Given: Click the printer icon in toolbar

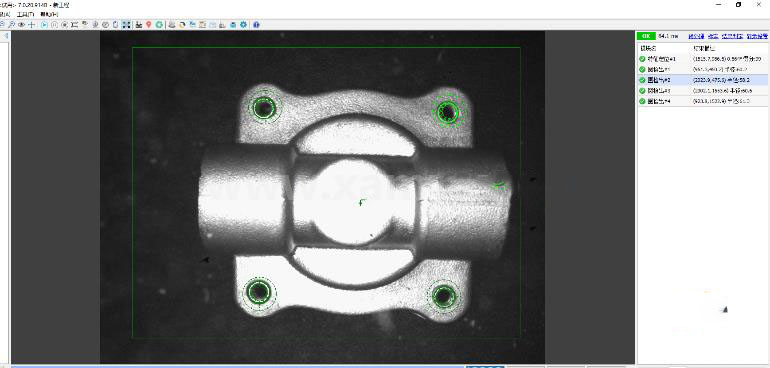Looking at the screenshot, I should tap(171, 25).
